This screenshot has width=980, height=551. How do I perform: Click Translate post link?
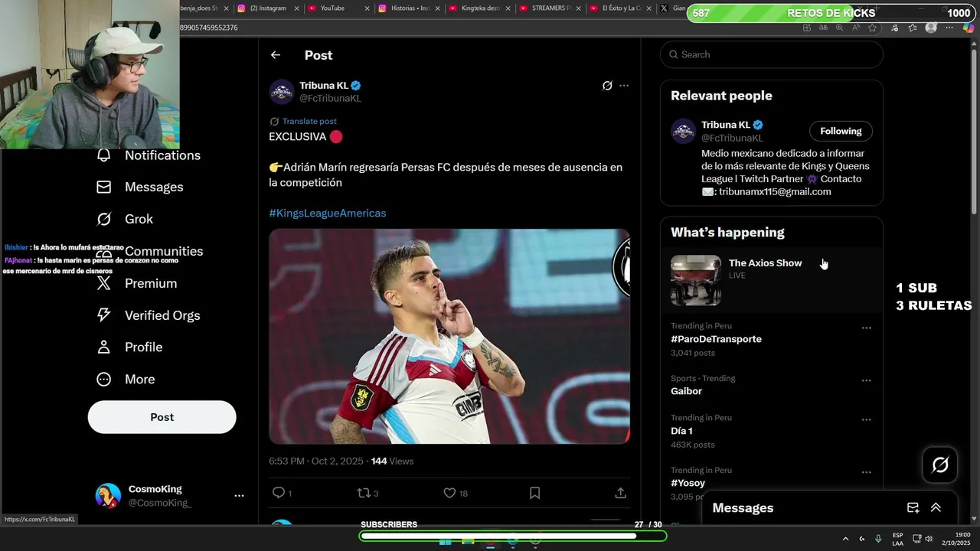click(x=309, y=121)
